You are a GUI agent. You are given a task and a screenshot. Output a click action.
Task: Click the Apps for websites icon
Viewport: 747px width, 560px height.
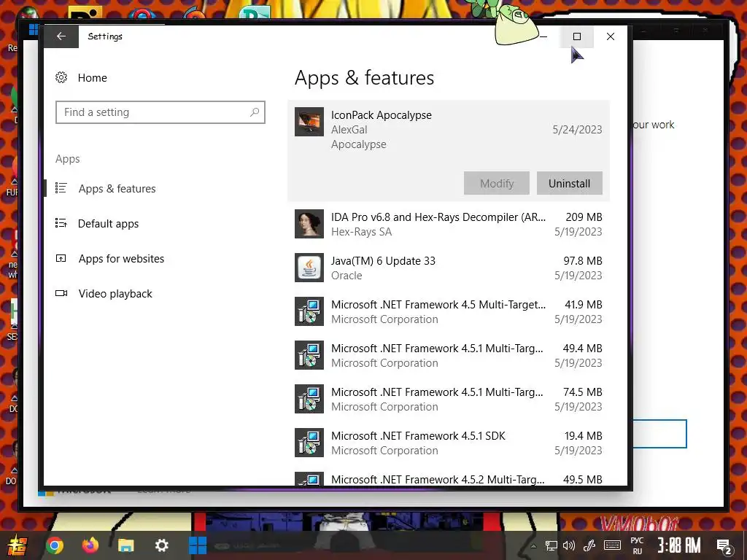point(61,258)
